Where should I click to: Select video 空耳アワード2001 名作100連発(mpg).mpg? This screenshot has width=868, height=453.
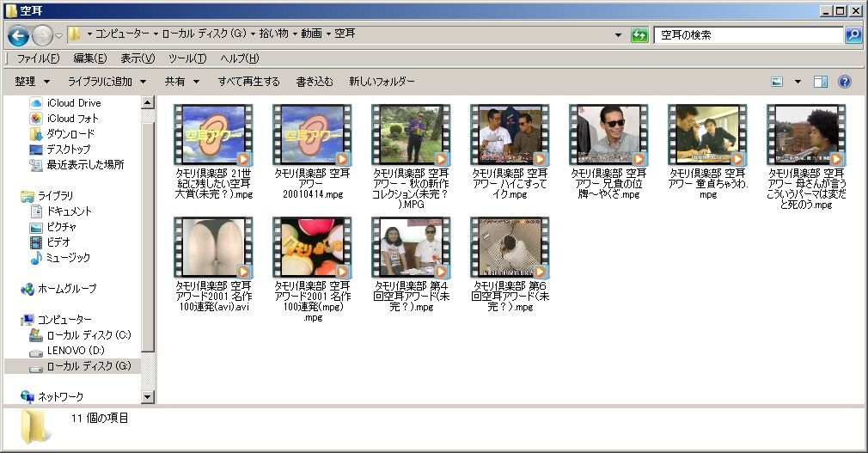[312, 269]
